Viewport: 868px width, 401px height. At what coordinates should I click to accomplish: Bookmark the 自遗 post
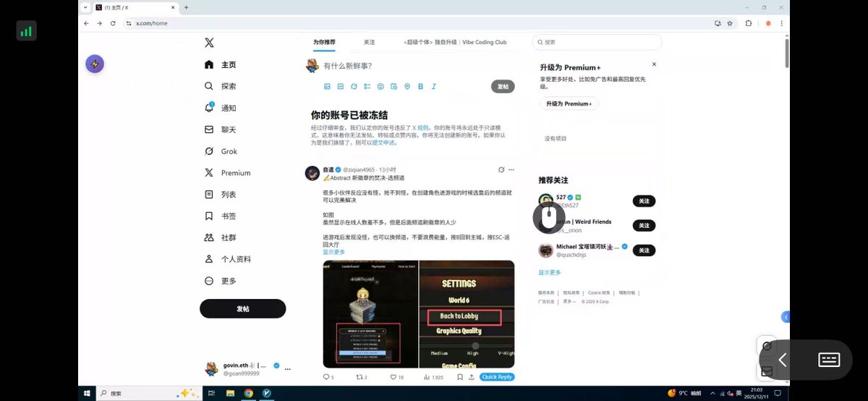click(x=461, y=377)
